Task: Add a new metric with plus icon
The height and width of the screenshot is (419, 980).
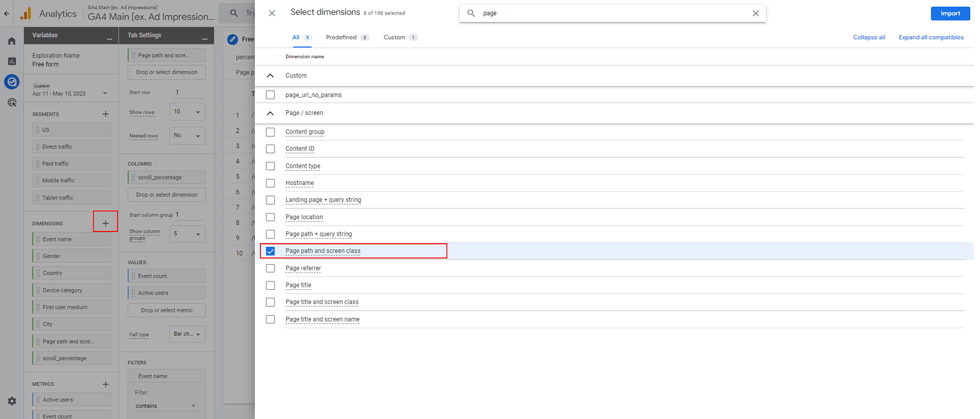Action: [x=105, y=384]
